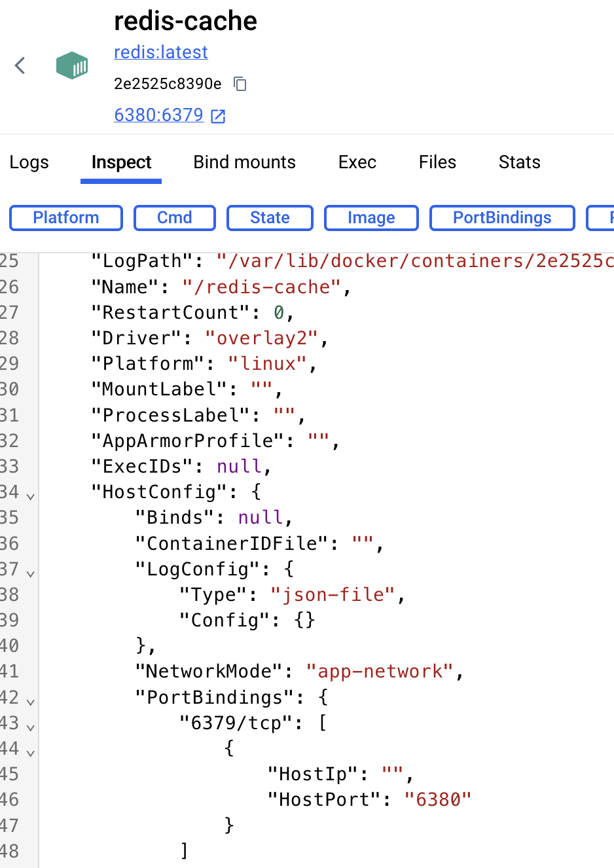Open the Bind mounts tab

(x=245, y=162)
